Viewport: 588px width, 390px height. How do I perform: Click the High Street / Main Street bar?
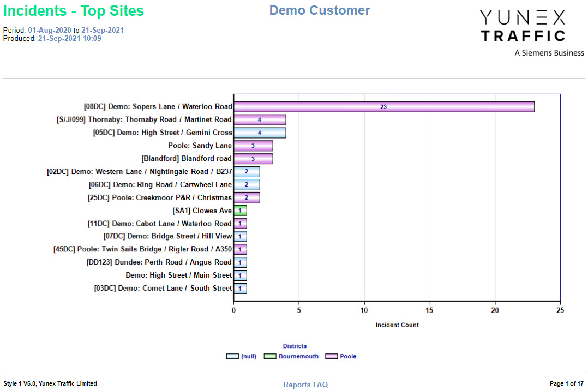point(240,275)
